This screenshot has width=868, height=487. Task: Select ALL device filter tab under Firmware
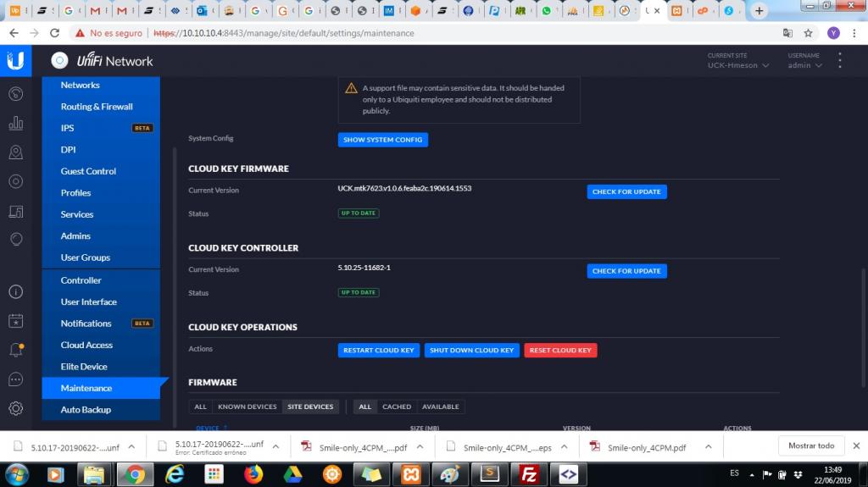(x=200, y=407)
